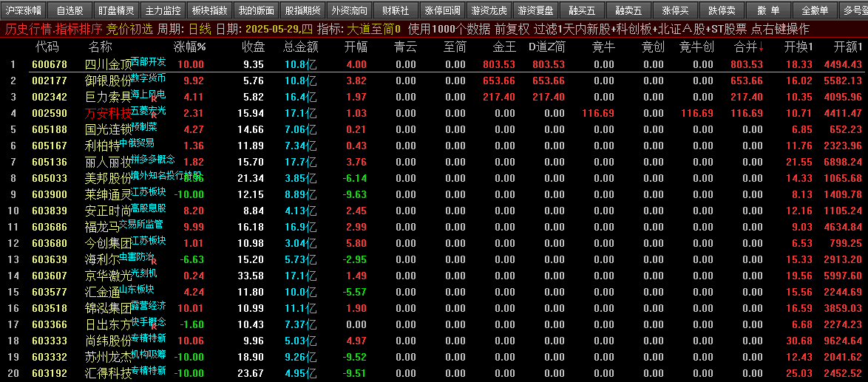The image size is (868, 382).
Task: Click the 跌停卖 button
Action: coord(721,10)
